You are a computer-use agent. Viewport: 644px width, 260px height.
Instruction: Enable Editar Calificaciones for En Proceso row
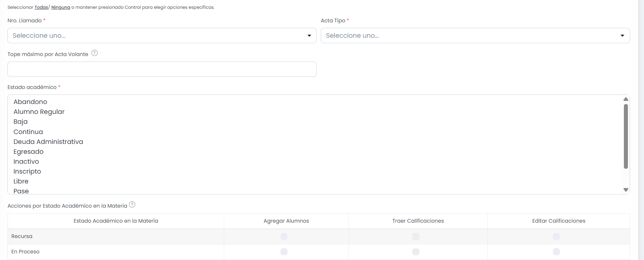pos(556,252)
